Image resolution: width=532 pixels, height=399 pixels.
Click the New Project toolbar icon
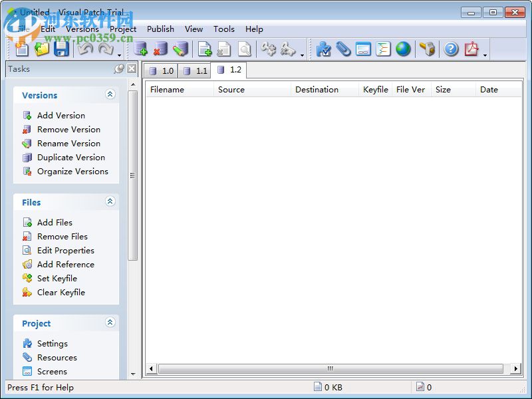click(x=22, y=49)
